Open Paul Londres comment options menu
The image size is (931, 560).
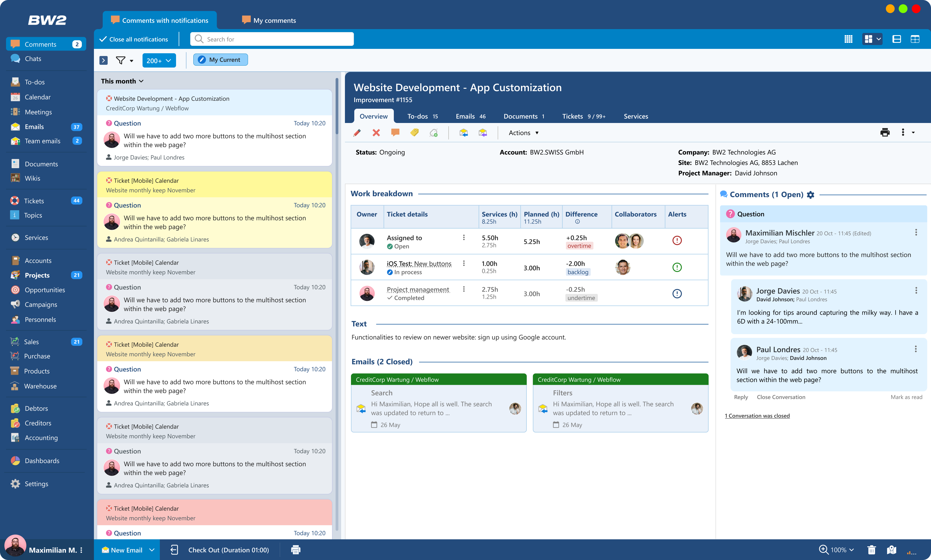[x=916, y=349]
